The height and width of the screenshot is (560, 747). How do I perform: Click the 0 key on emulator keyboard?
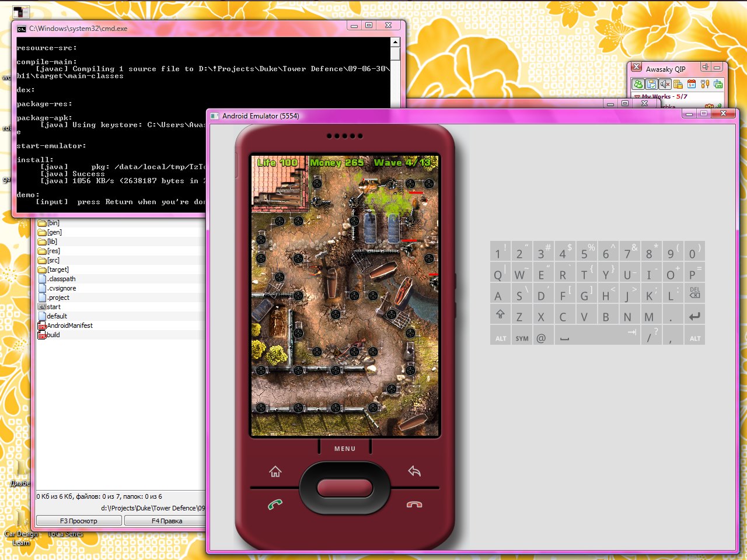click(694, 251)
